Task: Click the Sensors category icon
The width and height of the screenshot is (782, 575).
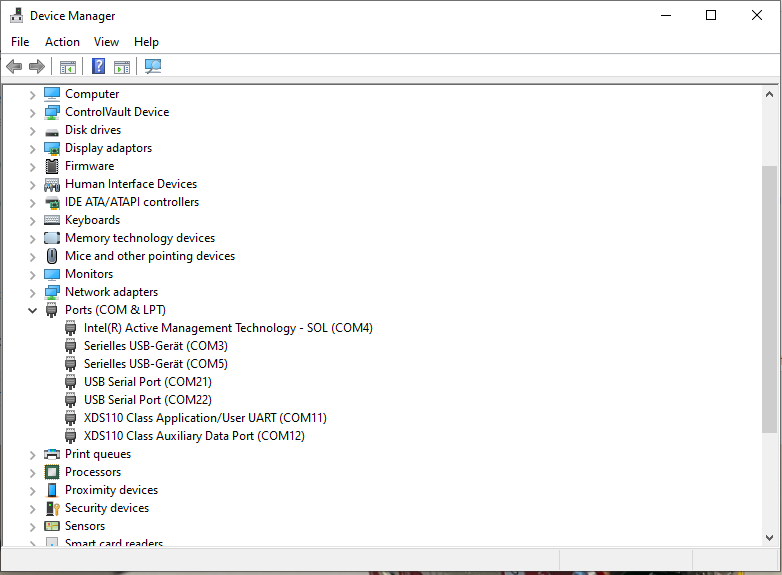Action: (52, 526)
